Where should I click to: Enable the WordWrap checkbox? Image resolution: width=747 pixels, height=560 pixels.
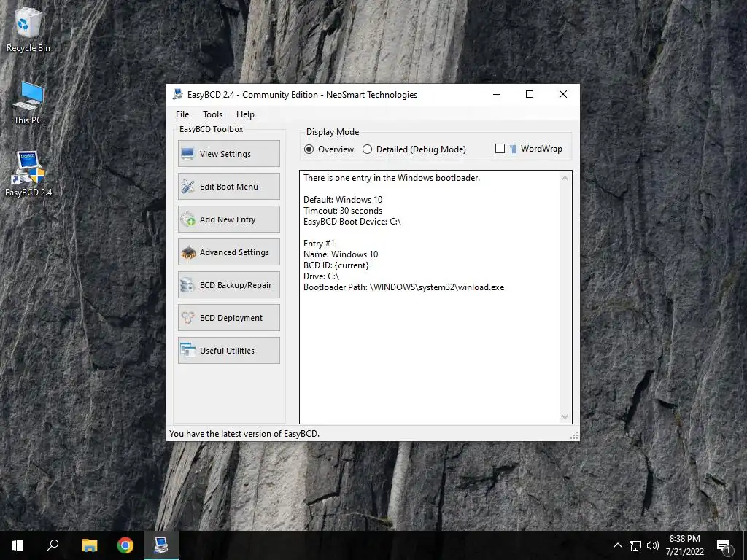click(500, 149)
